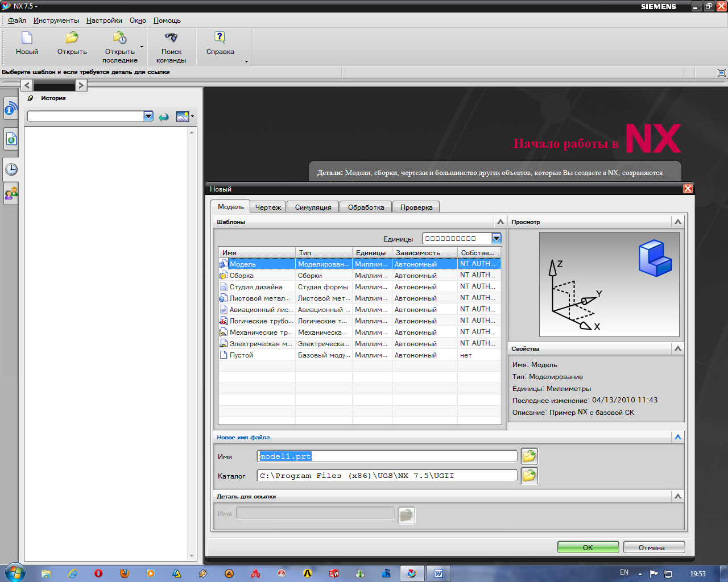This screenshot has width=728, height=582.
Task: Open the History panel combo box dropdown
Action: click(148, 116)
